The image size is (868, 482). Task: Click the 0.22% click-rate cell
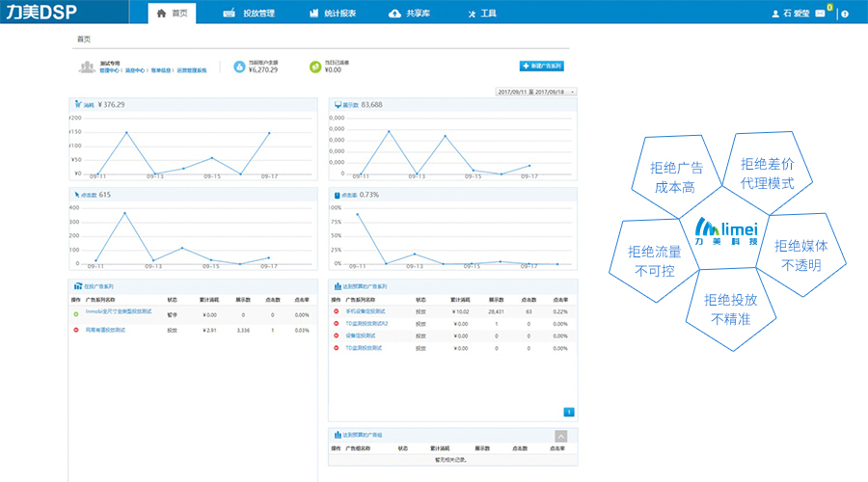[560, 311]
